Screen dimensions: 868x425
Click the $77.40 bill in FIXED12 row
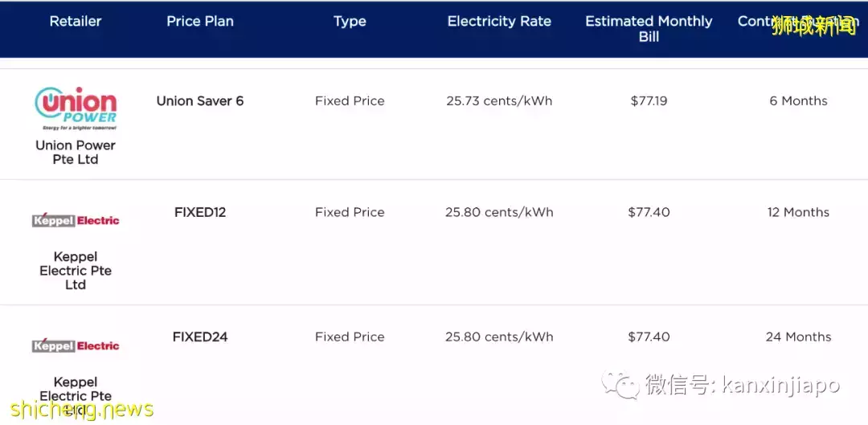pos(649,212)
